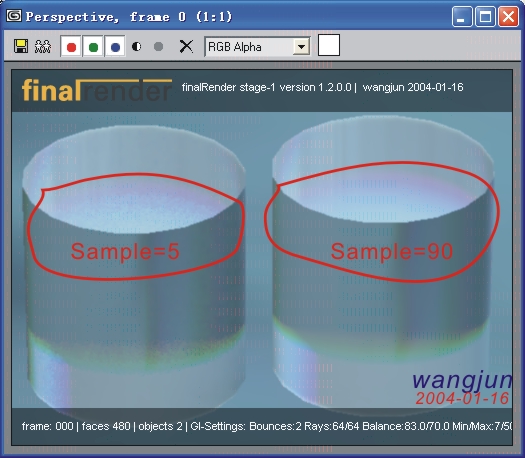This screenshot has width=525, height=458.
Task: Toggle the red channel button
Action: point(71,47)
